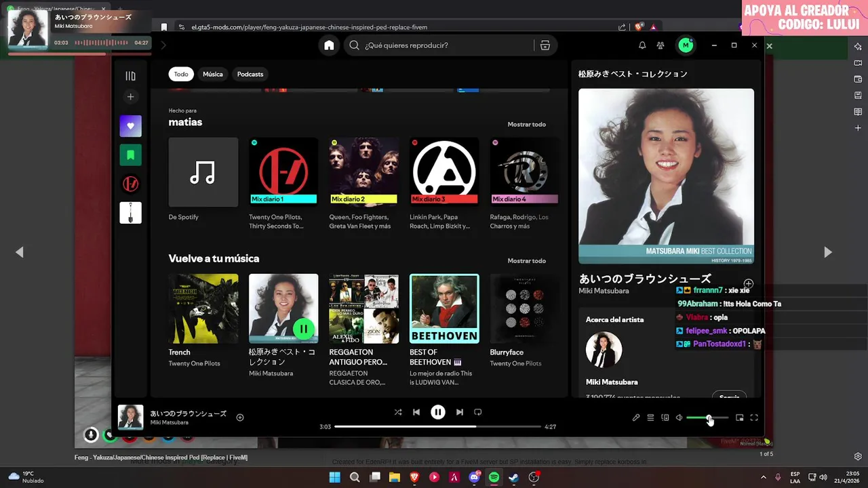Open the Browse icon in search bar

click(545, 45)
